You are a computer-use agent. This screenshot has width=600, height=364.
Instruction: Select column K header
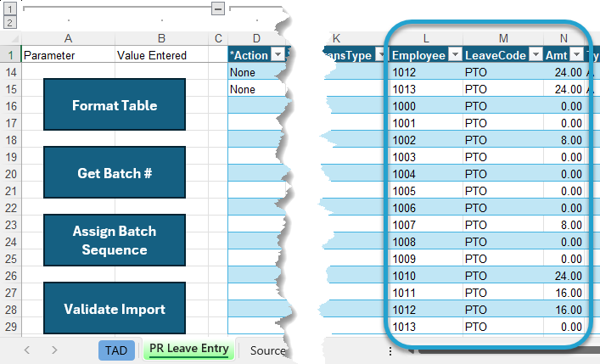coord(337,38)
